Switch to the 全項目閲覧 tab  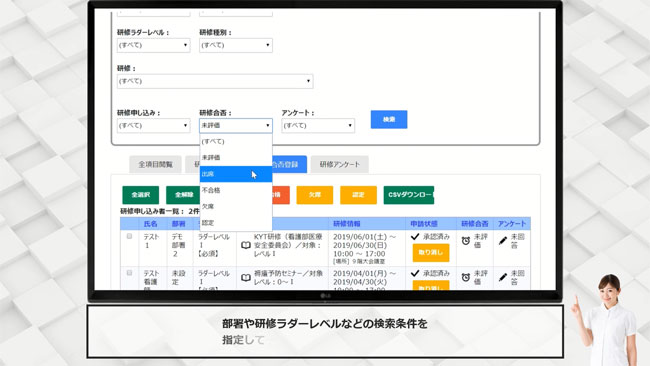[x=155, y=165]
